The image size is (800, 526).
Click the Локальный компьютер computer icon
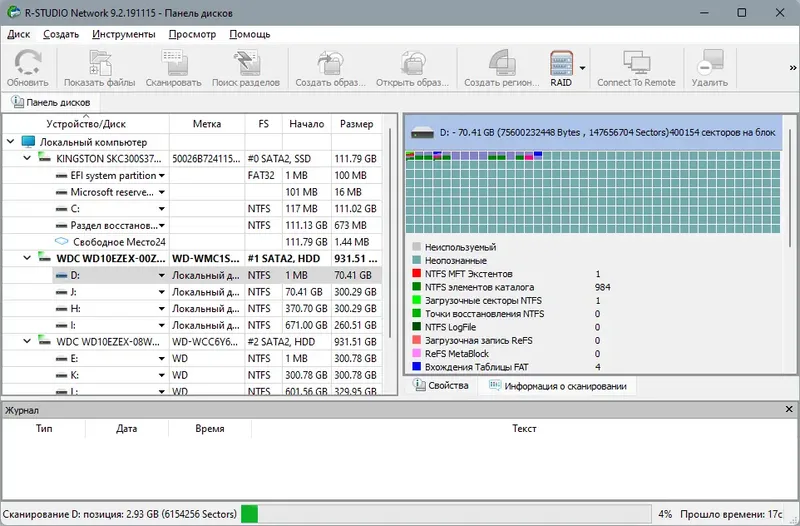[28, 141]
